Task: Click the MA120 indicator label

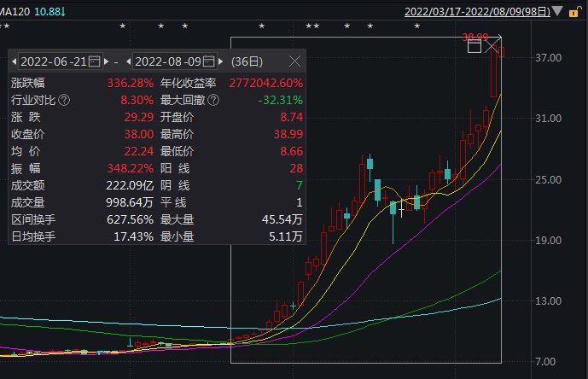Action: coord(18,10)
